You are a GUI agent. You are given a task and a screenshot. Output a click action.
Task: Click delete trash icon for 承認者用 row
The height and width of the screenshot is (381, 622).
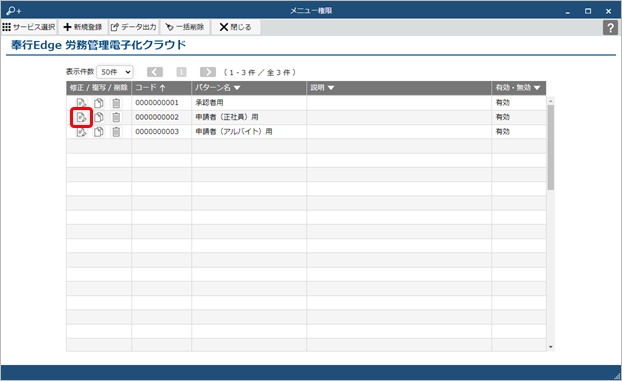pyautogui.click(x=116, y=103)
